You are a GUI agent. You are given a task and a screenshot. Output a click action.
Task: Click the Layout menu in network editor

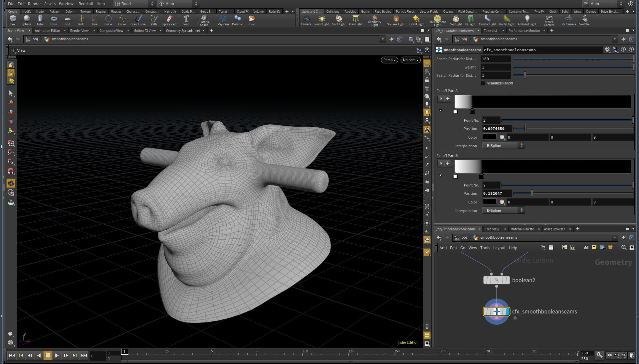[499, 248]
